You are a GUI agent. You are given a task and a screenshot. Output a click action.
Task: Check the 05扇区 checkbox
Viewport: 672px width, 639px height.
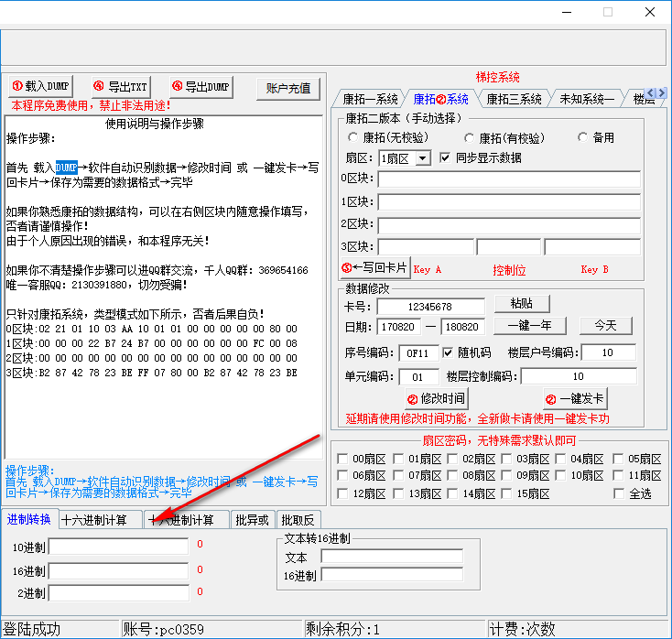pyautogui.click(x=618, y=459)
